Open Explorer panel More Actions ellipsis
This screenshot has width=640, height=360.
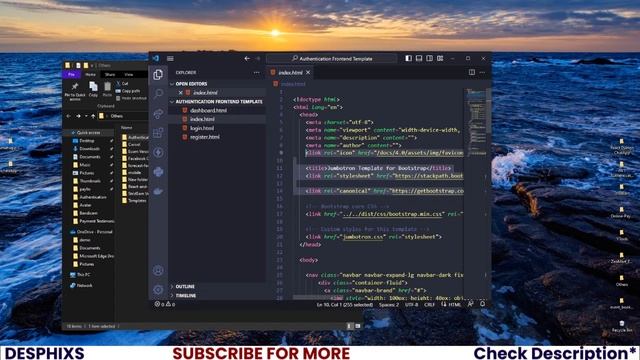tap(256, 73)
